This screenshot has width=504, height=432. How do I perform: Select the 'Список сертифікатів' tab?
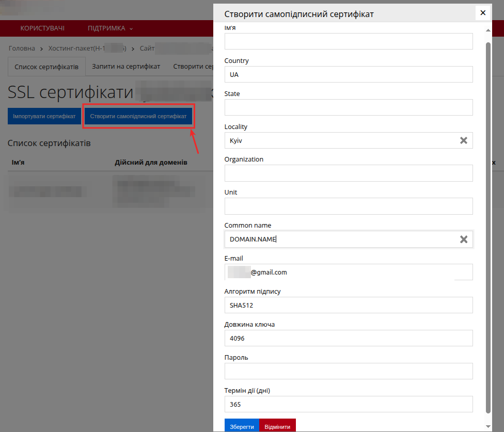click(x=46, y=66)
